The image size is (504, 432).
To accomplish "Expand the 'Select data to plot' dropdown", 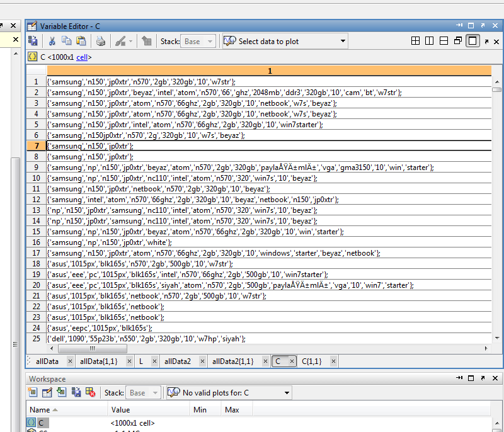I will (343, 40).
